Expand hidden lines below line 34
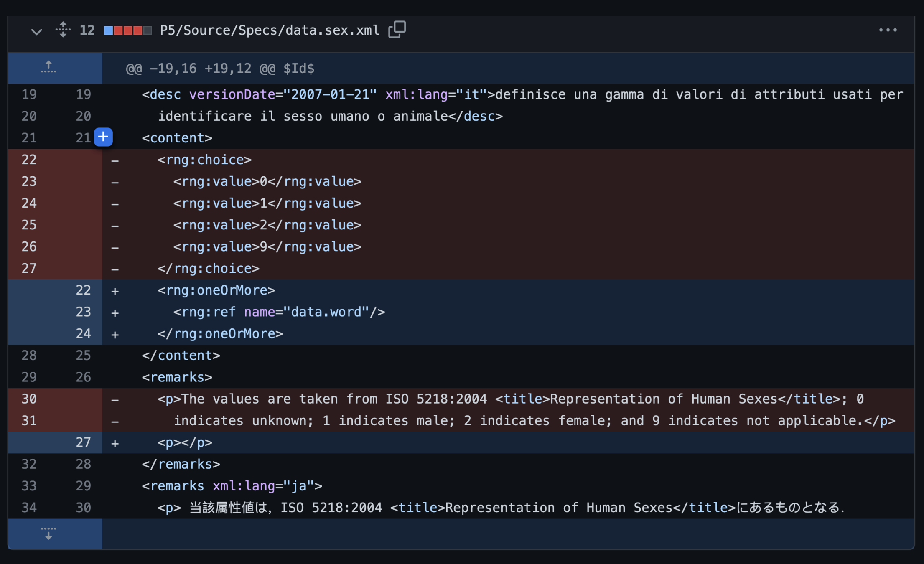 click(48, 534)
